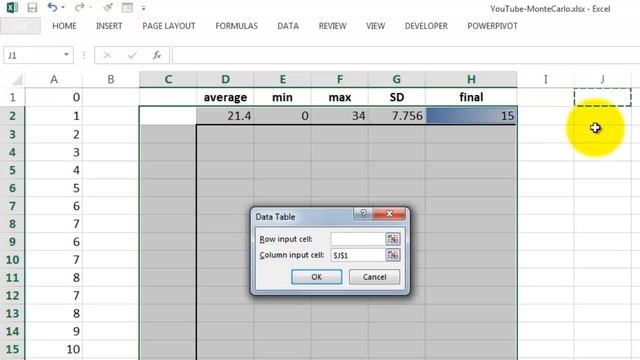The width and height of the screenshot is (640, 360).
Task: Open the PAGE LAYOUT ribbon tab
Action: tap(169, 26)
